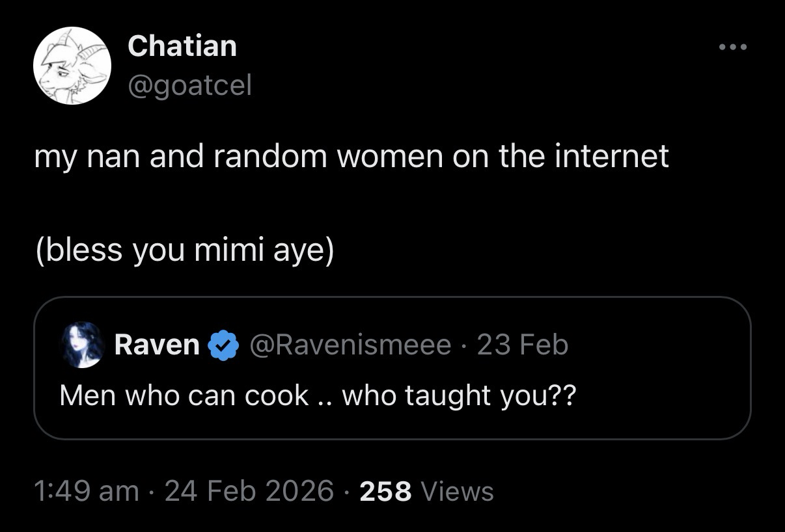
Task: Click the blue verified badge beside Raven
Action: point(221,345)
